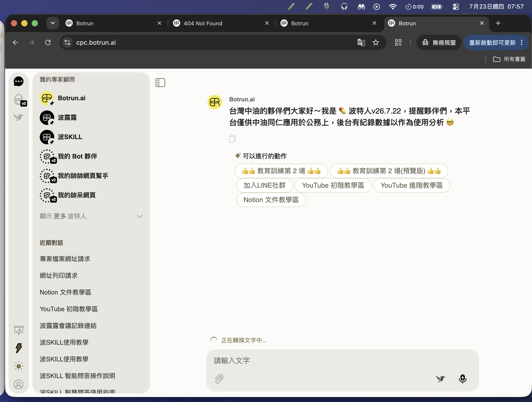Open macOS Control Center in menu bar
This screenshot has width=532, height=402.
(x=455, y=7)
